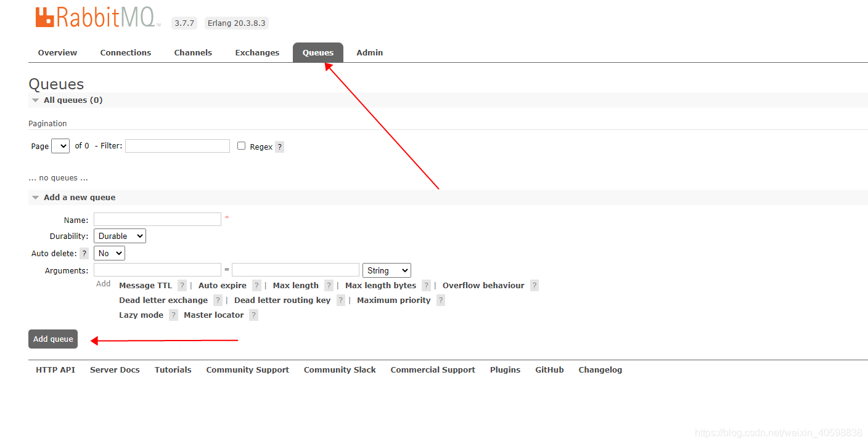Image resolution: width=868 pixels, height=444 pixels.
Task: Open the Plugins footer link
Action: coord(506,369)
